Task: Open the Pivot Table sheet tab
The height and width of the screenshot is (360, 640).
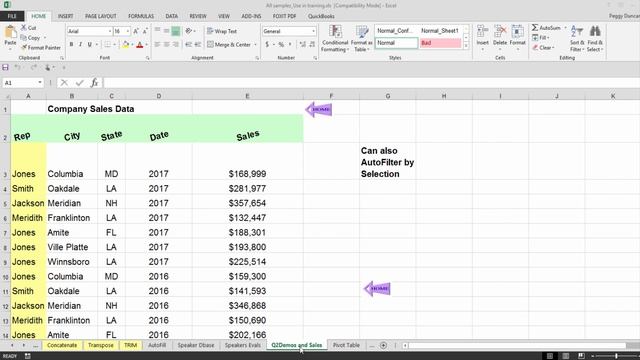Action: 346,345
